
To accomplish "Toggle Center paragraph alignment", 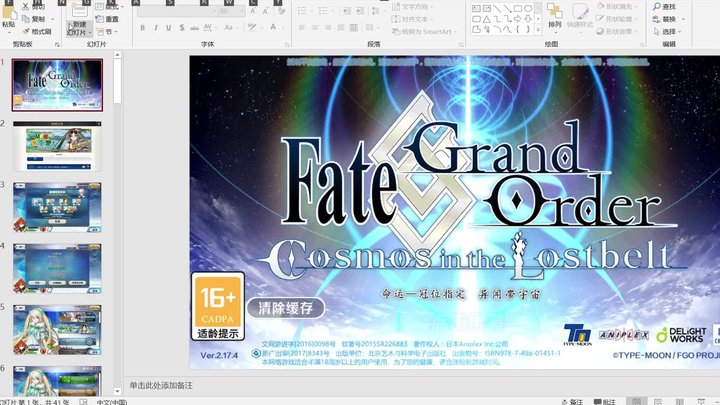I will tap(315, 28).
